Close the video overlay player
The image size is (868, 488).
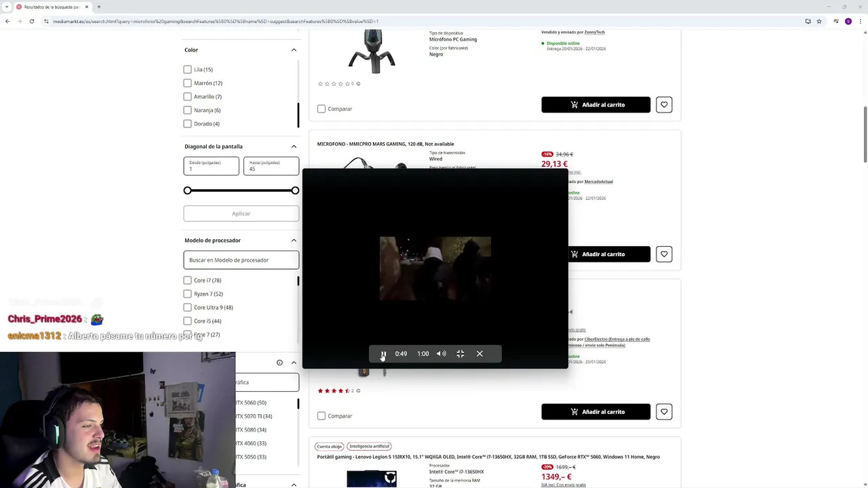479,354
